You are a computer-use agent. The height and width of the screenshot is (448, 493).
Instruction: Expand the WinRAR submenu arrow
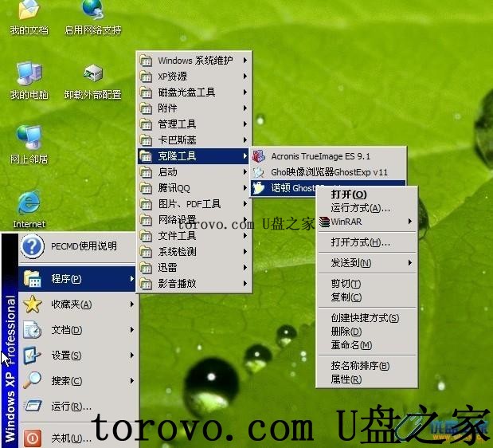410,221
